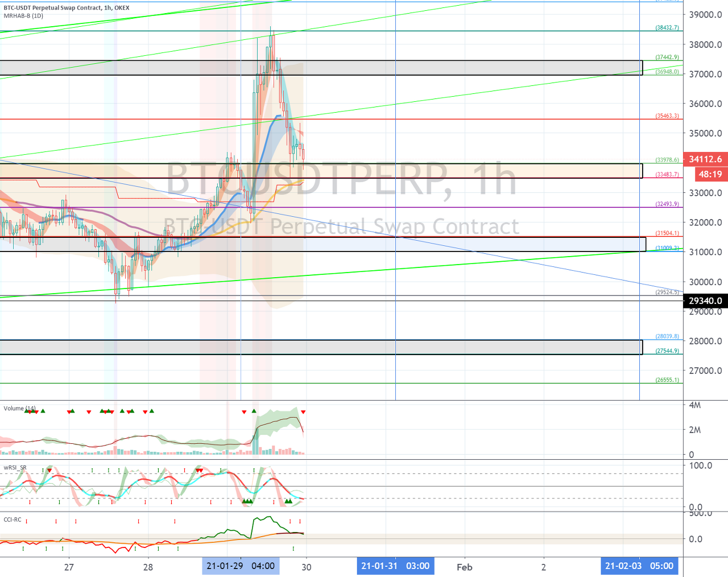Click the 100.0 wRSI axis label
This screenshot has height=577, width=728.
click(701, 465)
